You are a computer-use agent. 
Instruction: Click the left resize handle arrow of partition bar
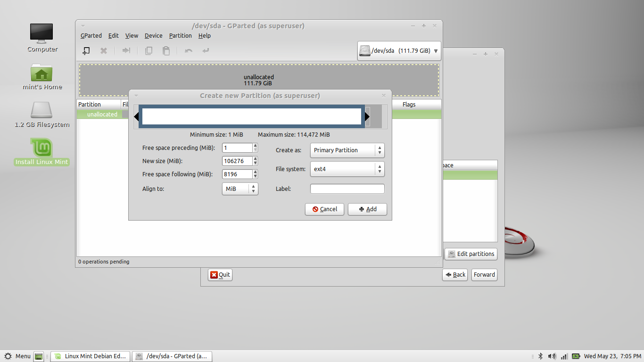[x=136, y=116]
